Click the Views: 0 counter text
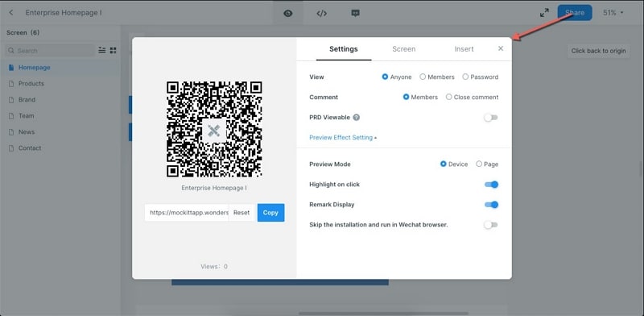 [x=214, y=267]
